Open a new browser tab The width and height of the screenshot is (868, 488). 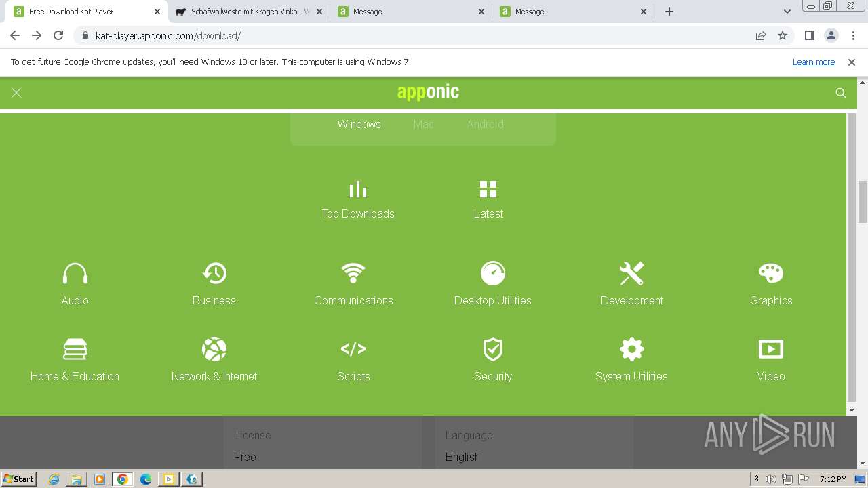pyautogui.click(x=669, y=12)
